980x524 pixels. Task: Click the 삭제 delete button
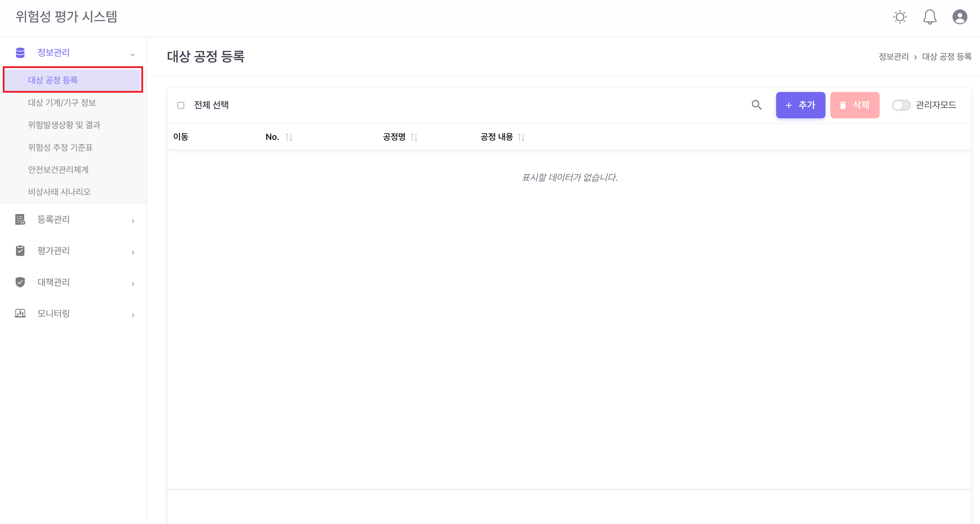855,105
